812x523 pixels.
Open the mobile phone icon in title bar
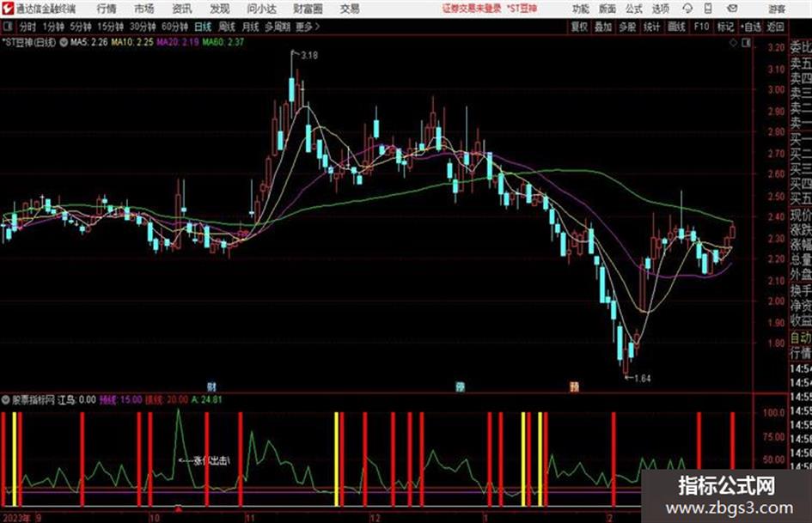[x=708, y=9]
